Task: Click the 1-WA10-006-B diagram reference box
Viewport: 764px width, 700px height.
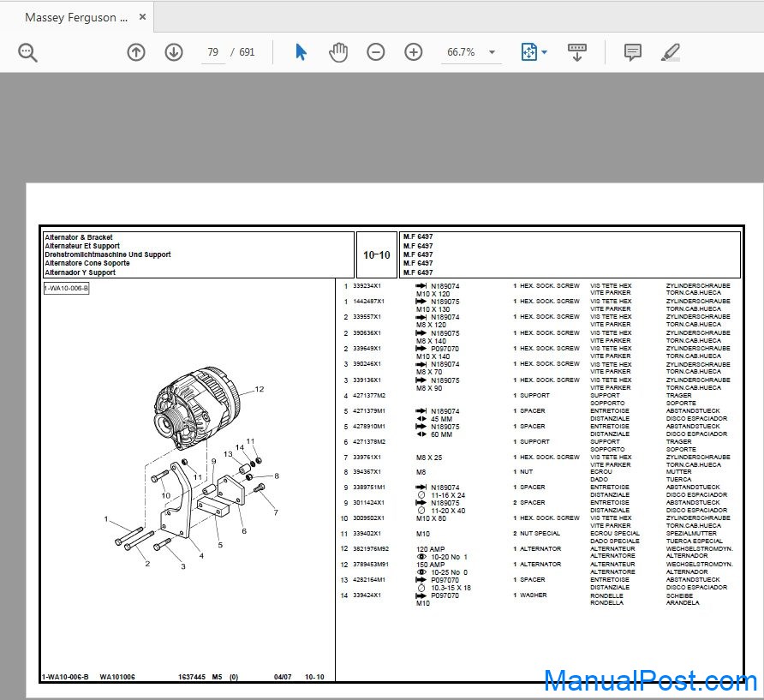Action: 66,288
